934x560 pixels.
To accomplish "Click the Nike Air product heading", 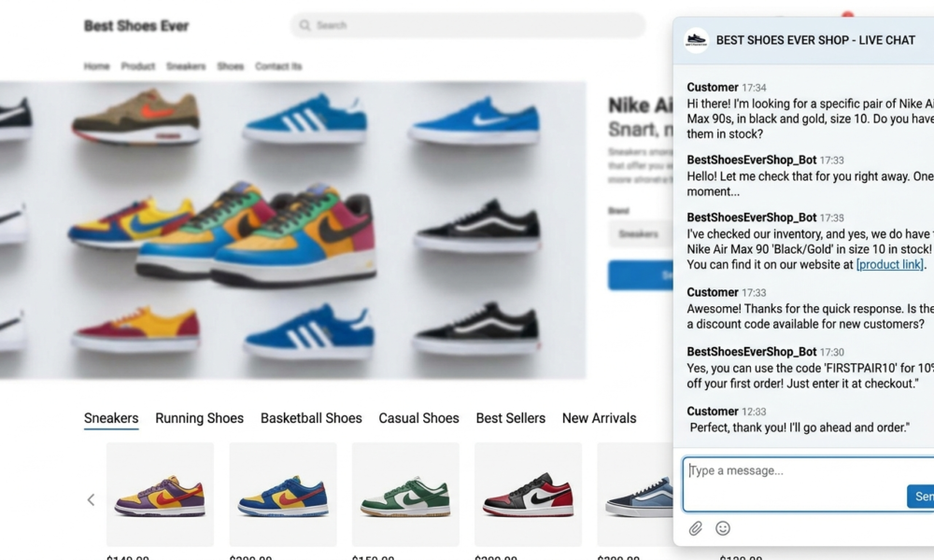I will pos(641,105).
